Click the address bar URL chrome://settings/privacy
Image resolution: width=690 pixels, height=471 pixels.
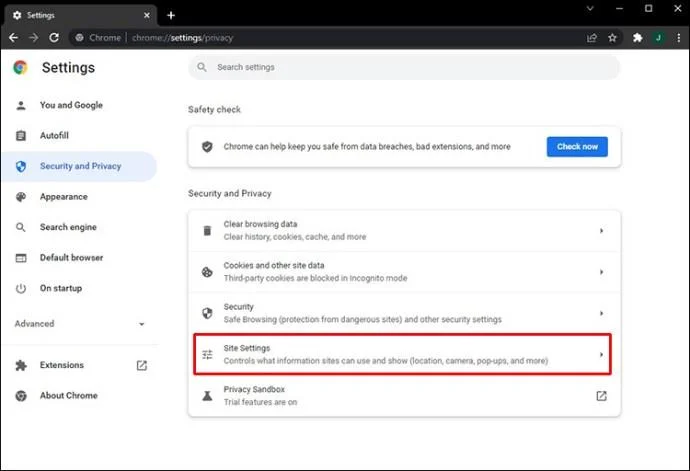[x=182, y=38]
